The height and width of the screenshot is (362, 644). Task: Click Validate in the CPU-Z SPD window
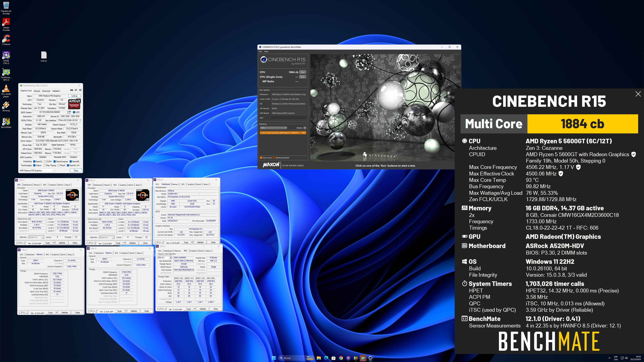[203, 309]
